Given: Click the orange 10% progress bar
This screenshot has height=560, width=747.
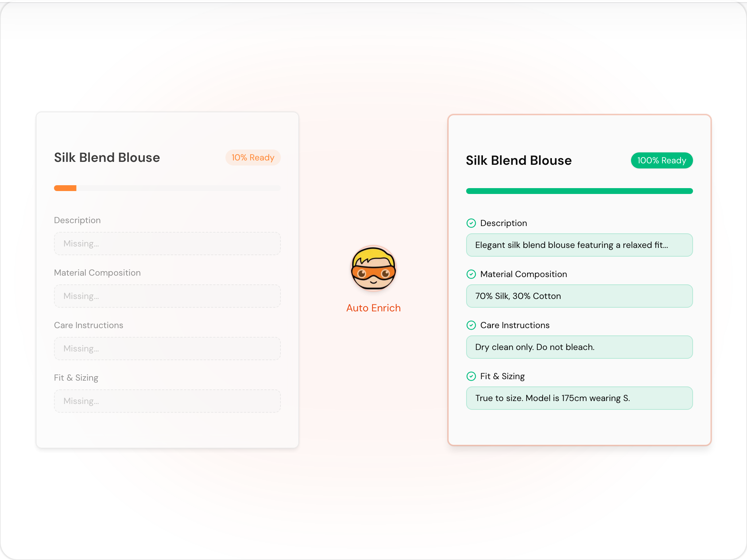Looking at the screenshot, I should [x=65, y=188].
